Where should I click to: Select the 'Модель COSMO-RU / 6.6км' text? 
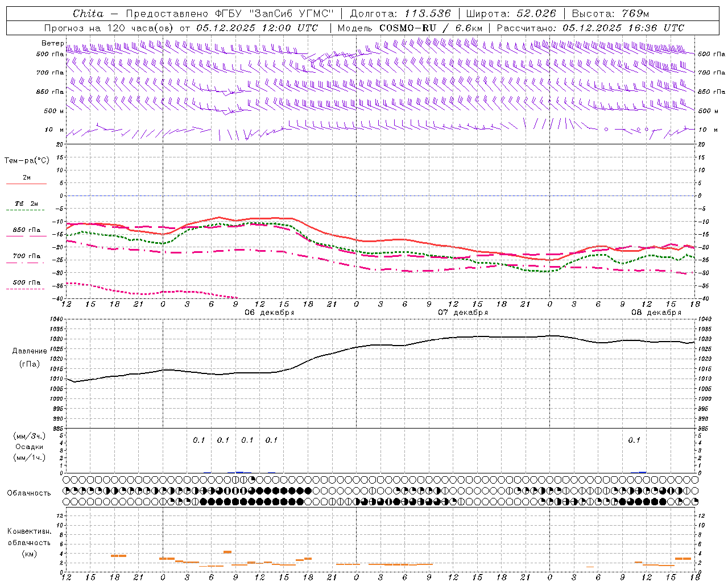tap(410, 28)
